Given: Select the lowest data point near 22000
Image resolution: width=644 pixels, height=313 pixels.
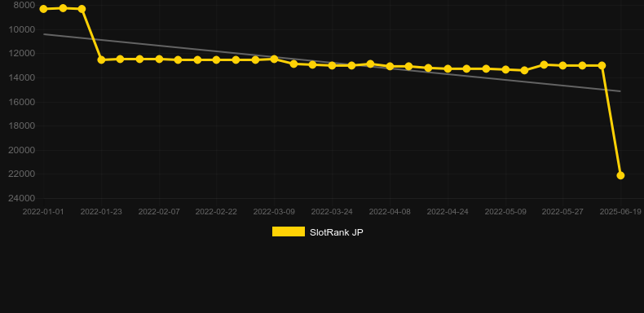Looking at the screenshot, I should 620,175.
